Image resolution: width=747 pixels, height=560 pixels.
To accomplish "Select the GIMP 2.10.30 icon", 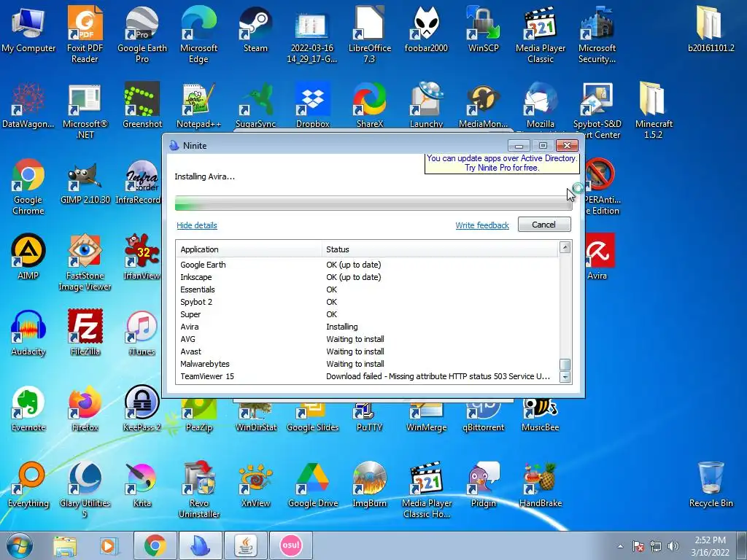I will click(x=85, y=182).
